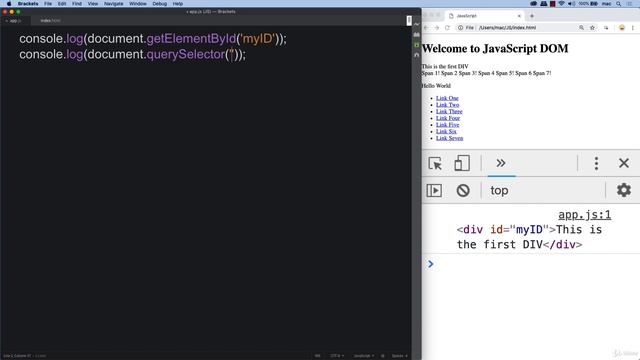Follow the Link Four hyperlink

pyautogui.click(x=448, y=118)
